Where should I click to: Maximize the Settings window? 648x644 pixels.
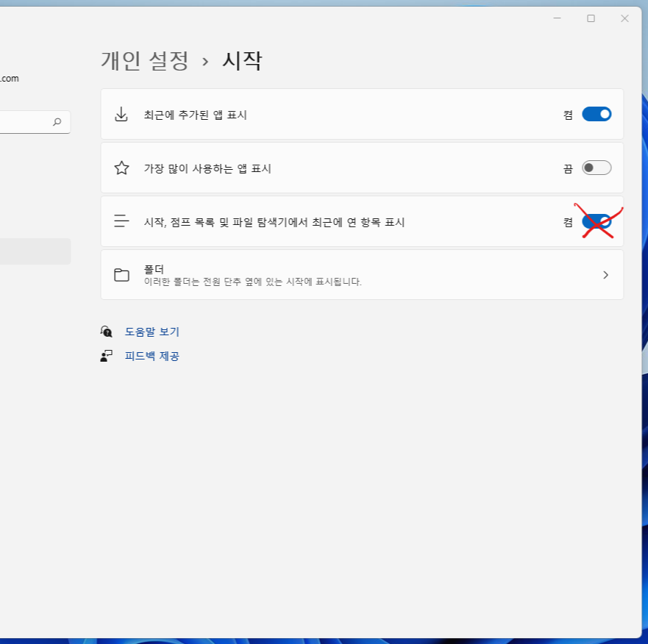click(x=591, y=18)
